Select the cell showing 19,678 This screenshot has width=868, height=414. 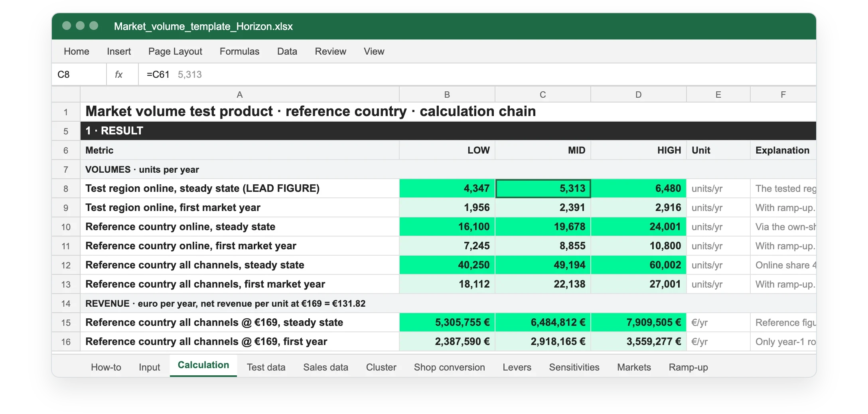[x=543, y=227]
